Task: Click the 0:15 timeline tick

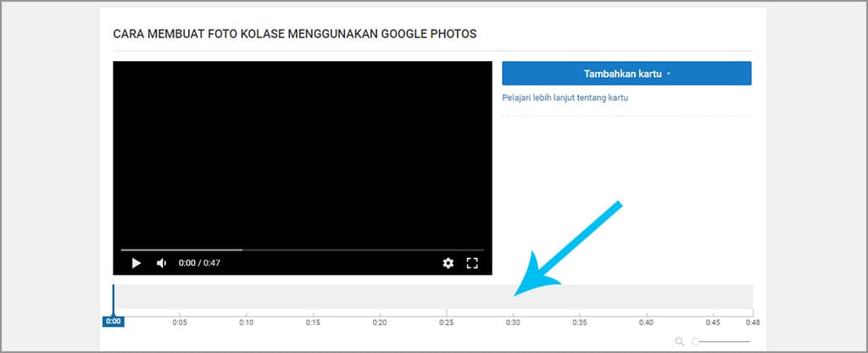Action: [x=313, y=322]
